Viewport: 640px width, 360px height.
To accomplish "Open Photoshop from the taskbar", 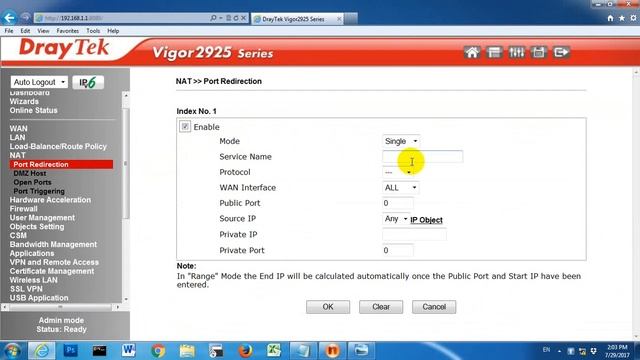I will [71, 351].
